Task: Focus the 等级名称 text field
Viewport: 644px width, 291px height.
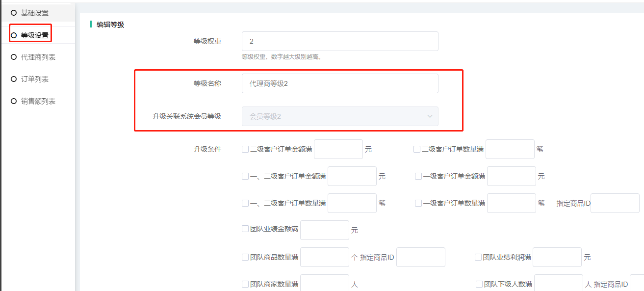Action: coord(340,83)
